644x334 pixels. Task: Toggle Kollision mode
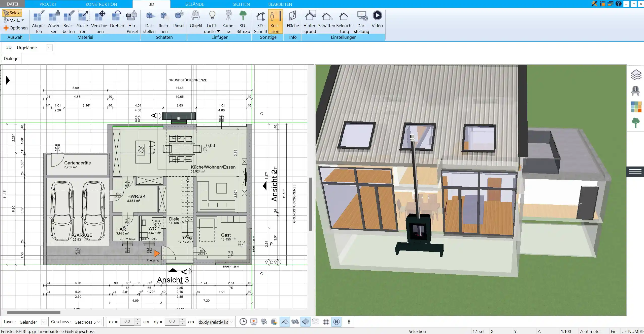(x=275, y=22)
